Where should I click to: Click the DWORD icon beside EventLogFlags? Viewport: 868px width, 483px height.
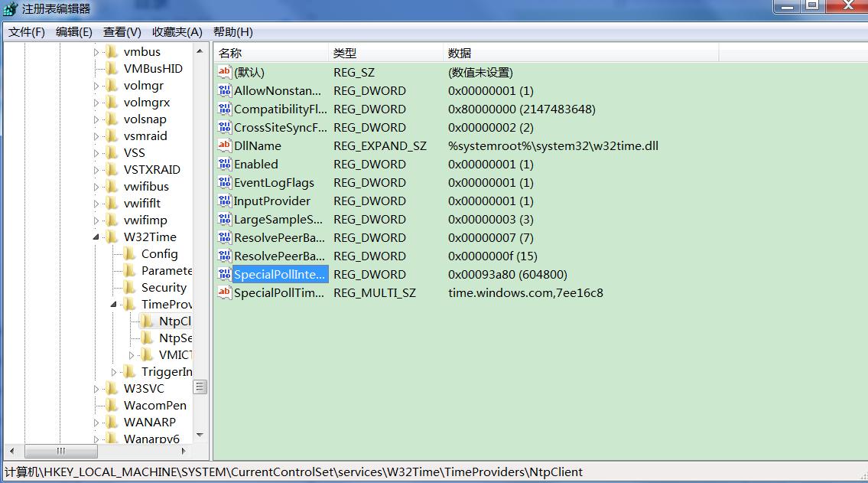(225, 182)
